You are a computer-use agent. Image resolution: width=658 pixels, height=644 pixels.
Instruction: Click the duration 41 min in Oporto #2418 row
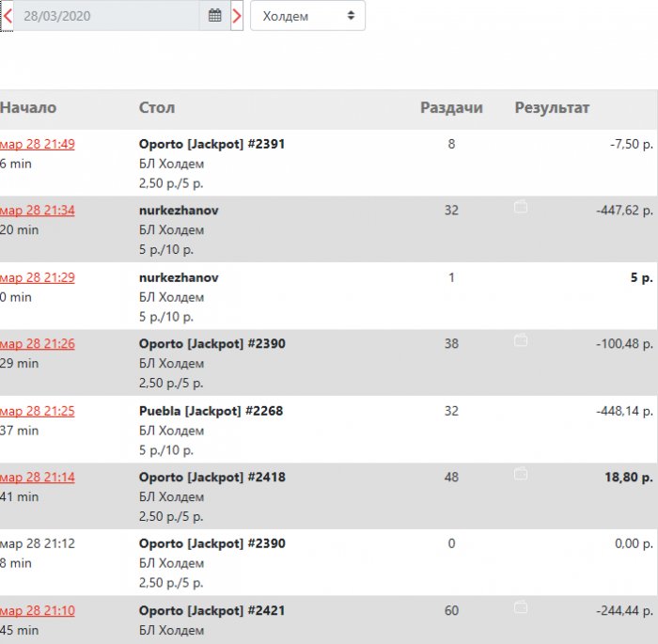20,497
